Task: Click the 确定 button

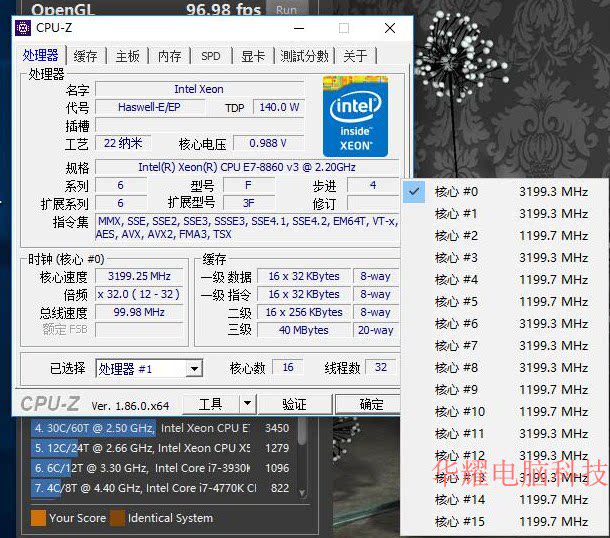Action: click(x=368, y=405)
